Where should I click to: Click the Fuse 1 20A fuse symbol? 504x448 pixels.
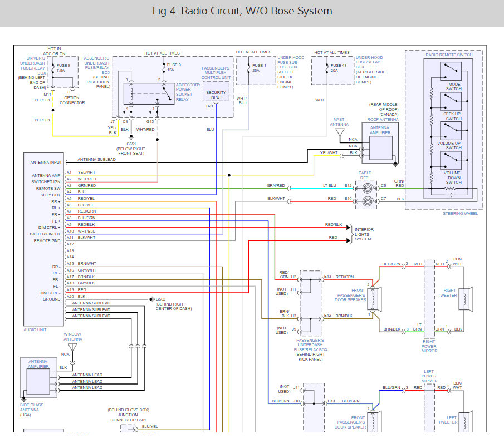(249, 68)
